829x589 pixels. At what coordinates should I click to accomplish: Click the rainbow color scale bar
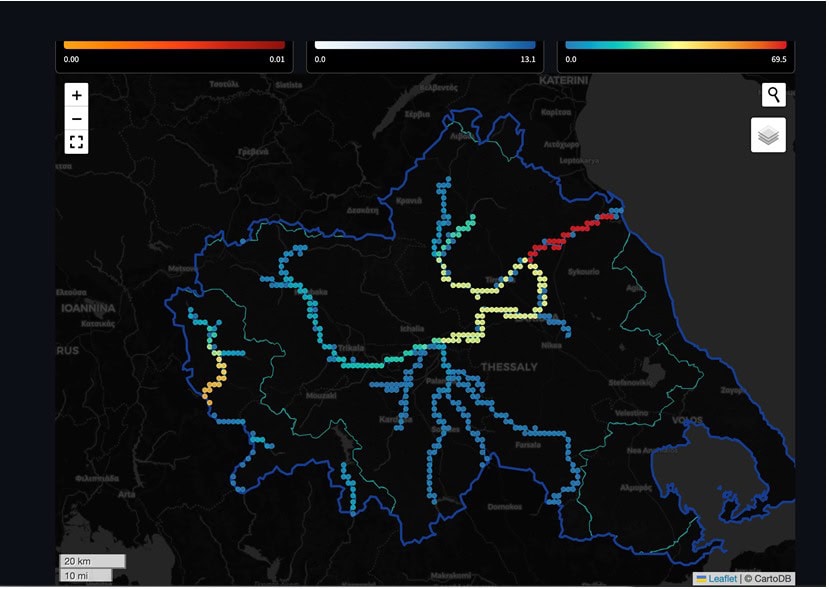[x=676, y=45]
